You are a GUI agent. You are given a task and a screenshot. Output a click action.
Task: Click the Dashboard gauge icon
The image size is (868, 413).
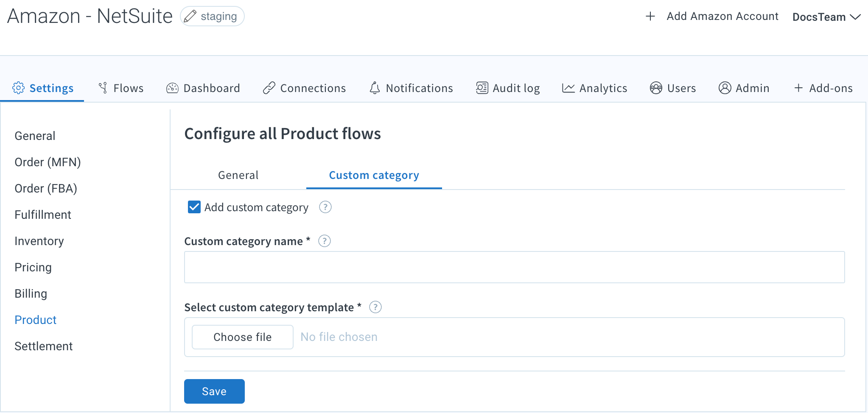click(172, 88)
